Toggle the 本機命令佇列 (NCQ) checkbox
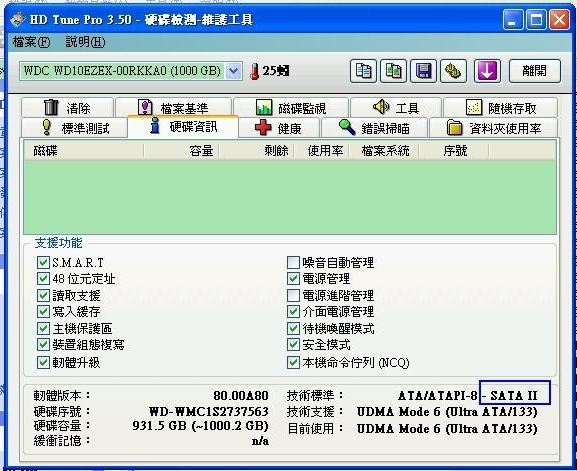 [x=293, y=362]
